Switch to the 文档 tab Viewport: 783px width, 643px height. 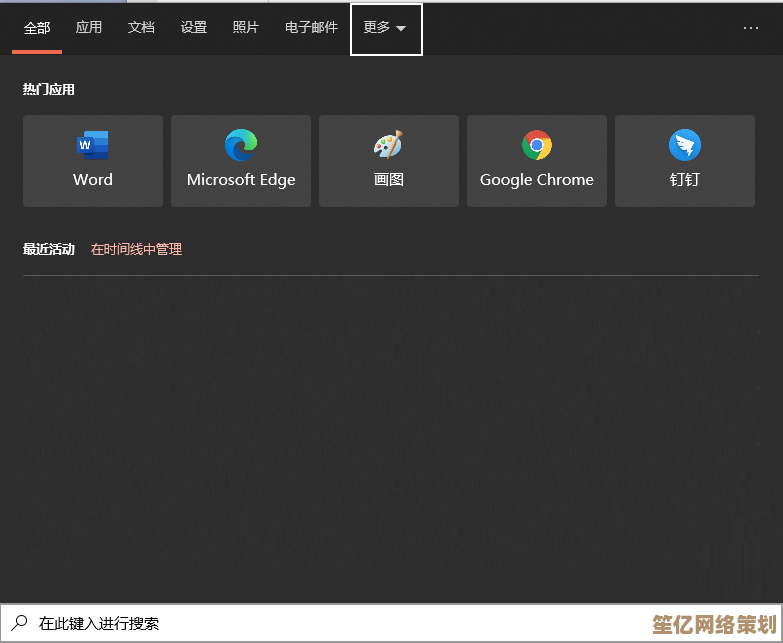click(x=141, y=28)
